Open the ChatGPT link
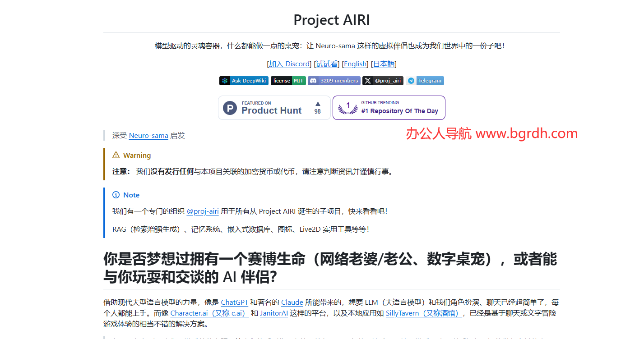Image resolution: width=644 pixels, height=339 pixels. click(234, 302)
